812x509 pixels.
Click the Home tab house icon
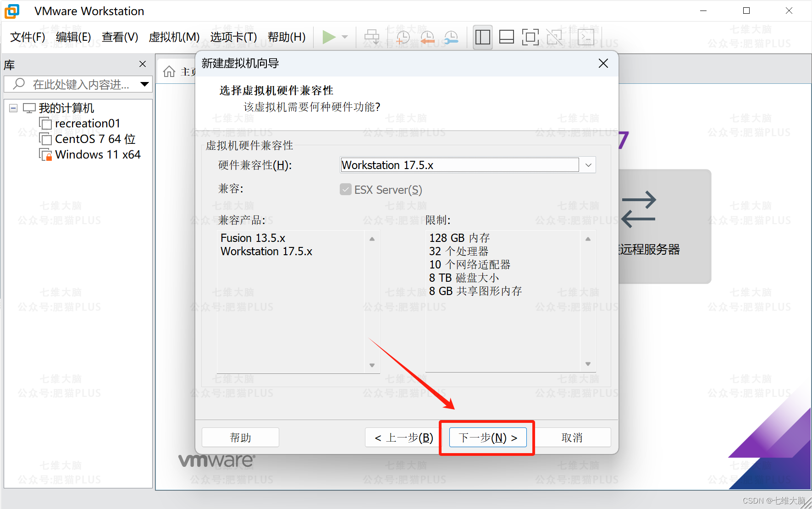(x=169, y=71)
